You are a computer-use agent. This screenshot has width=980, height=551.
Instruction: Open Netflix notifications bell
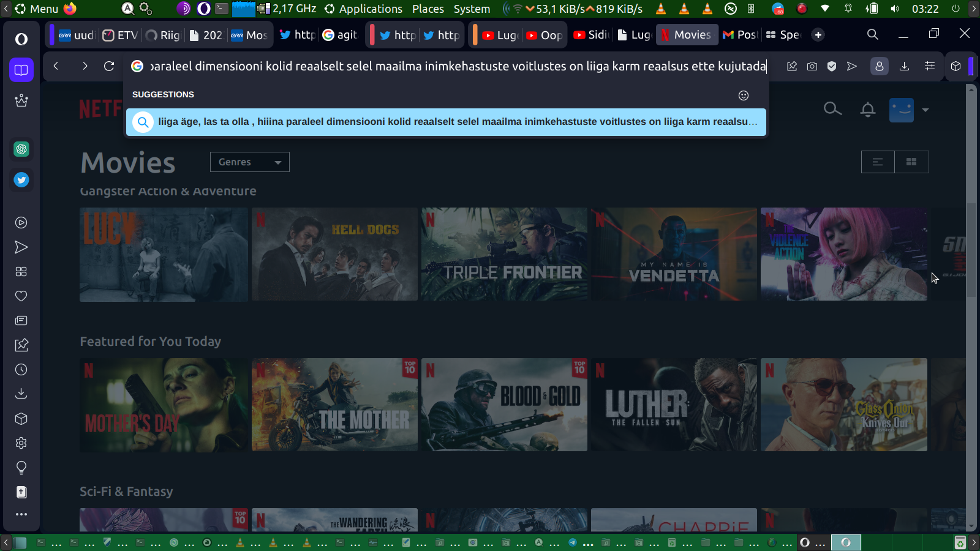tap(868, 110)
